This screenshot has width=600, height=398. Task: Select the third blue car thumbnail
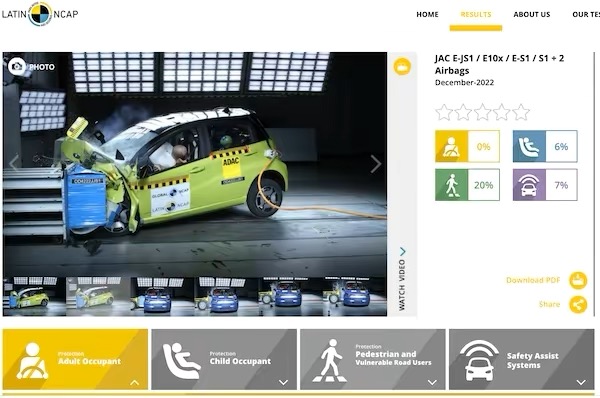coord(291,296)
